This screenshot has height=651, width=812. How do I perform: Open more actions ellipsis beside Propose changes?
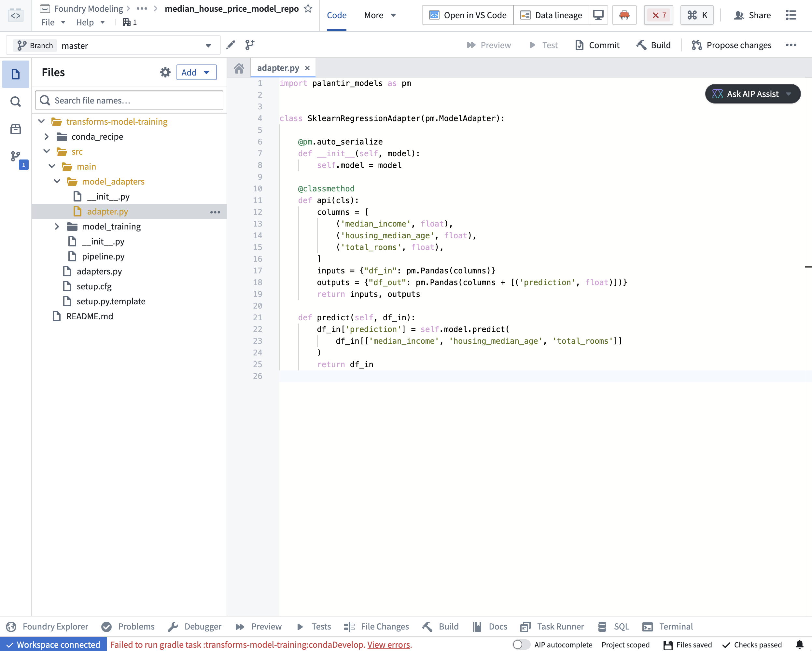[791, 45]
